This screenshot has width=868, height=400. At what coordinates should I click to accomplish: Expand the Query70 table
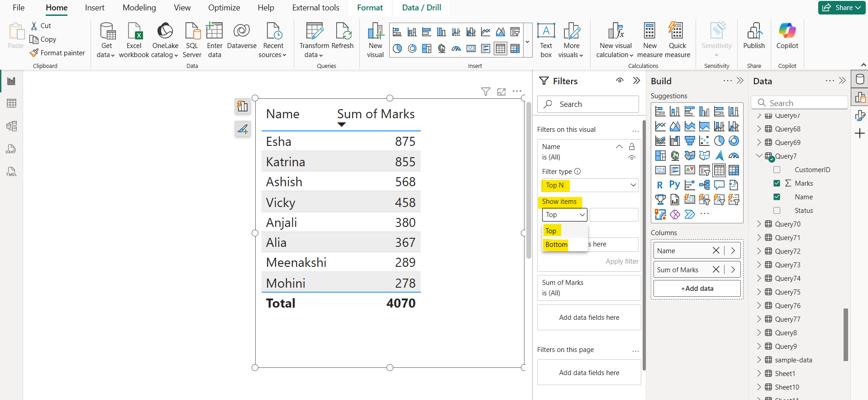tap(759, 224)
